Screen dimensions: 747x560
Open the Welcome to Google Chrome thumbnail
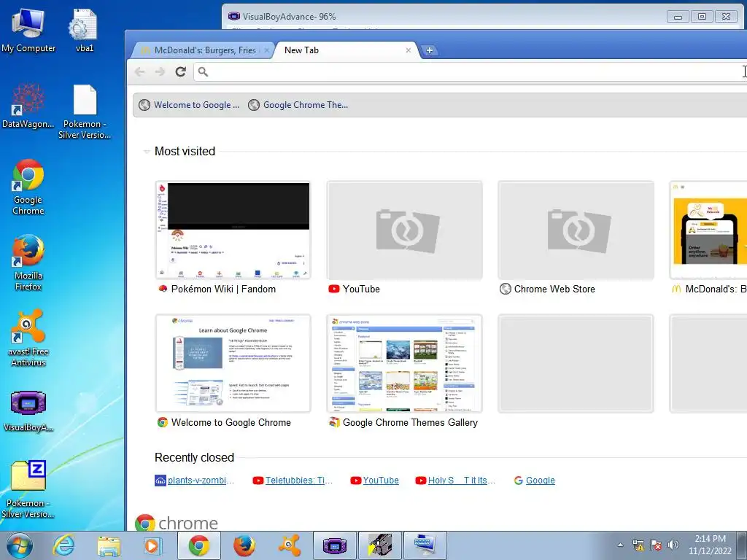[233, 363]
